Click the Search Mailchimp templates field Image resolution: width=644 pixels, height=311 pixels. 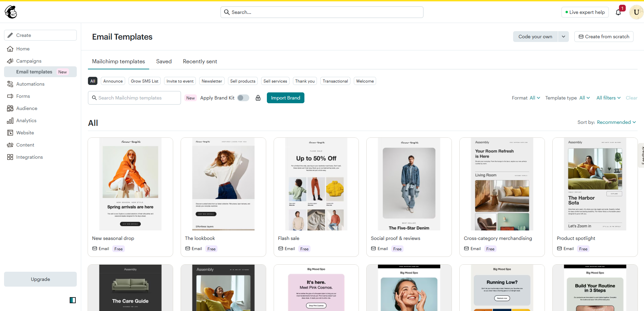click(x=134, y=98)
